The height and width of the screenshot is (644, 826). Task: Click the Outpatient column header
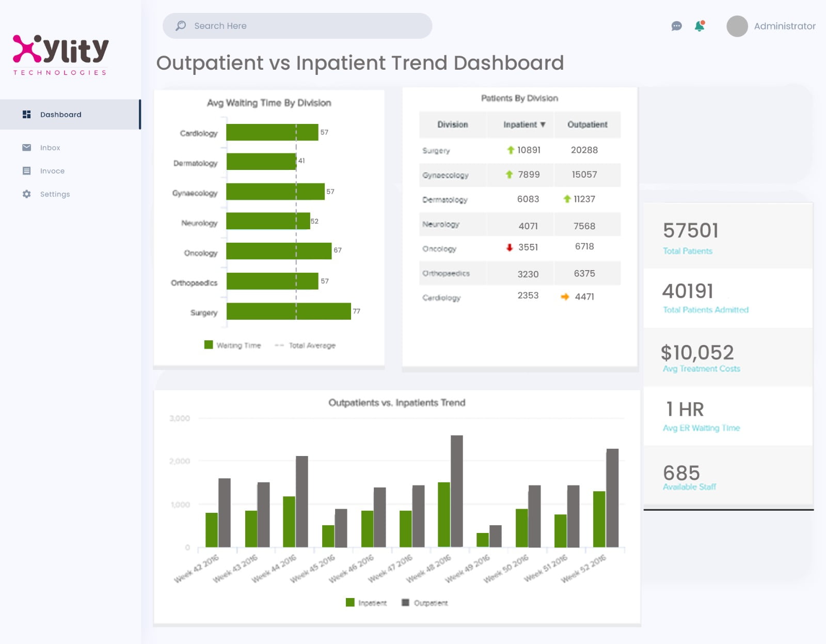click(x=587, y=124)
